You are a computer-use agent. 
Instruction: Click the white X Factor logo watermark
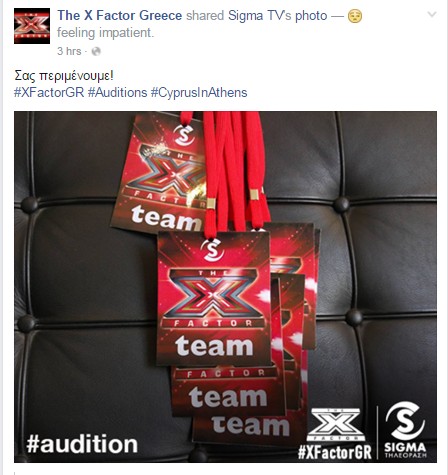[x=336, y=424]
